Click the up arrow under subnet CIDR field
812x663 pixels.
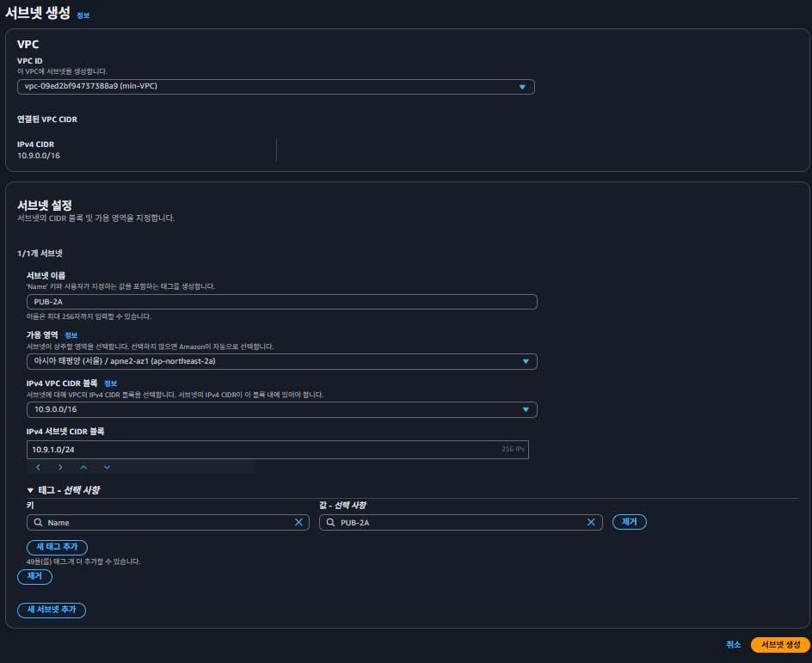click(x=83, y=467)
